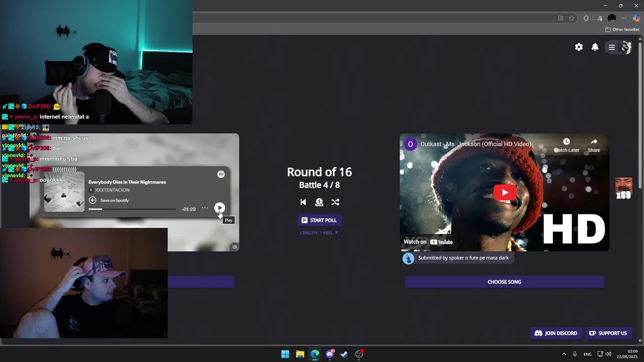Image resolution: width=644 pixels, height=362 pixels.
Task: Open Steam from the taskbar
Action: 344,354
